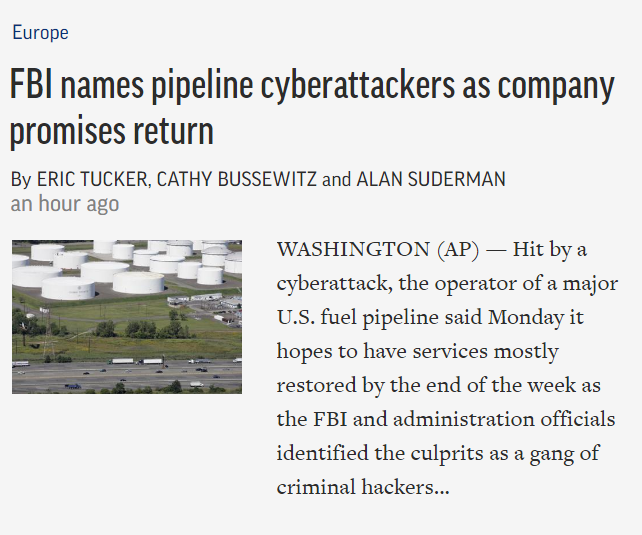642x535 pixels.
Task: Click the 'an hour ago' timestamp
Action: pyautogui.click(x=65, y=203)
